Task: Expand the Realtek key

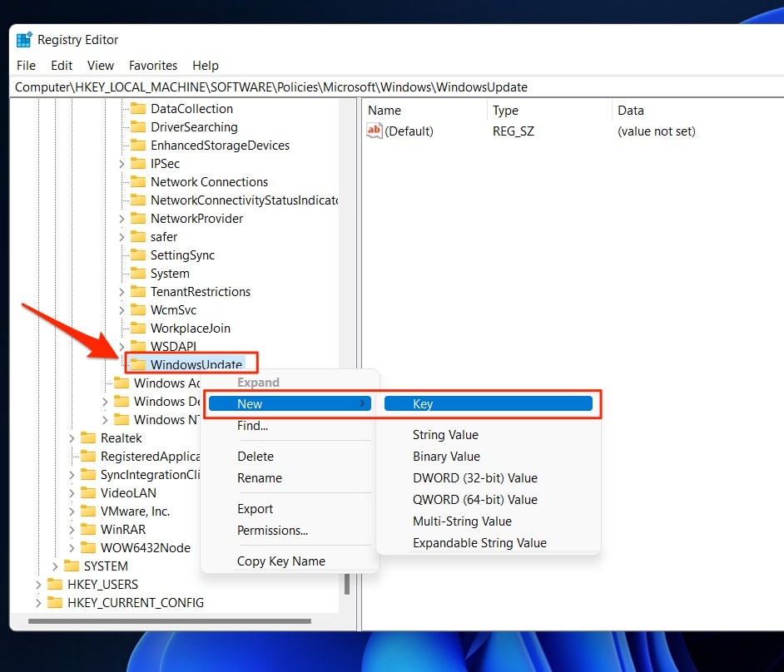Action: (72, 437)
